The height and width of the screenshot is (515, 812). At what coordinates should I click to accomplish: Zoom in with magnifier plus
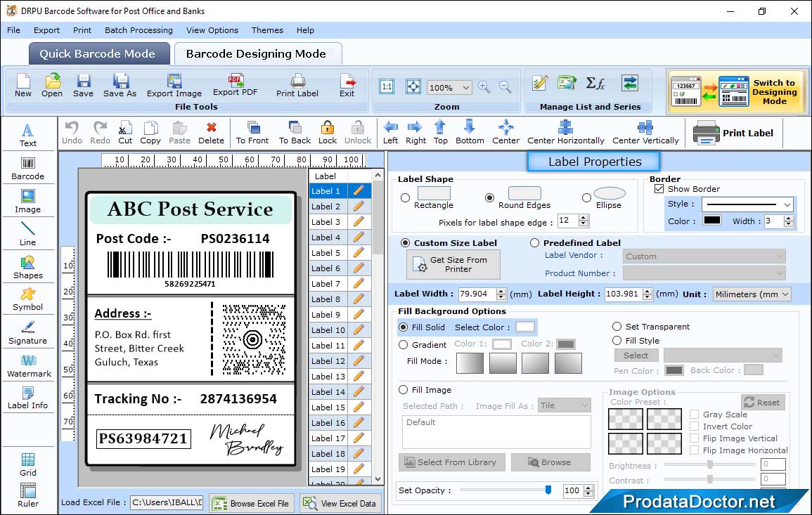point(484,86)
